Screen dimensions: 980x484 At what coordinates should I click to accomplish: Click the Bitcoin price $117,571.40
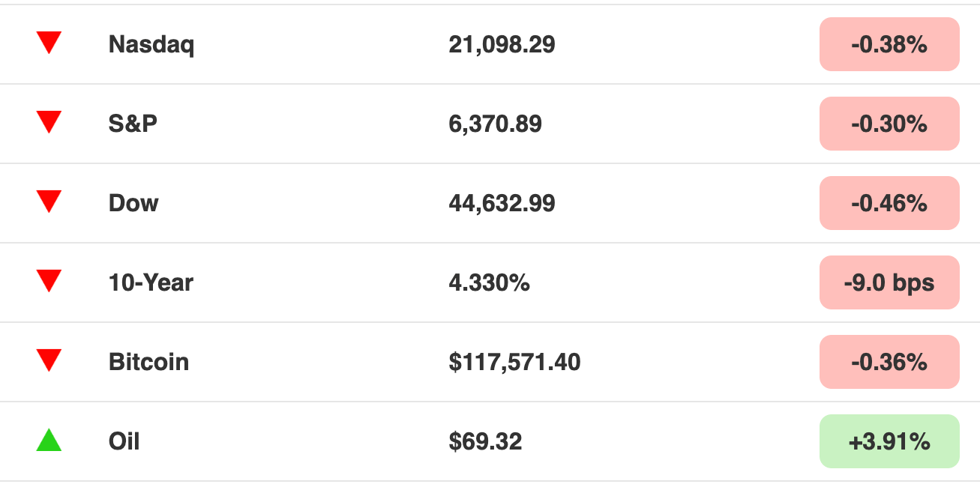pos(514,363)
